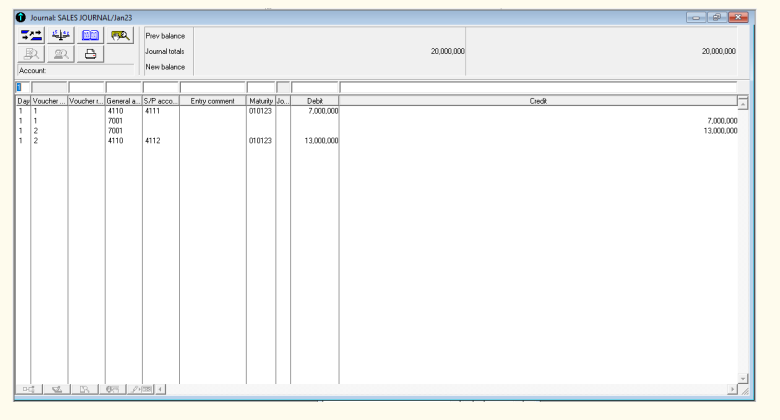The width and height of the screenshot is (780, 420).
Task: Select the 7,000,000 debit amount
Action: click(x=323, y=111)
